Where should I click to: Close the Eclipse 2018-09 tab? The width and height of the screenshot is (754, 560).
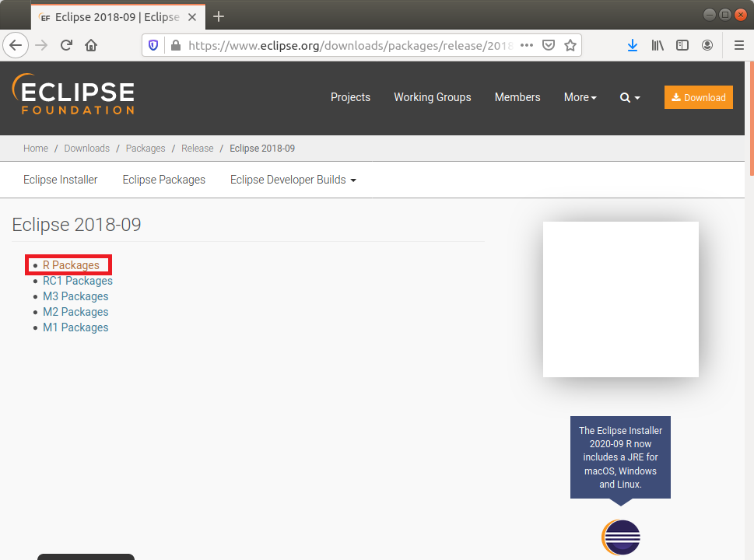tap(192, 17)
